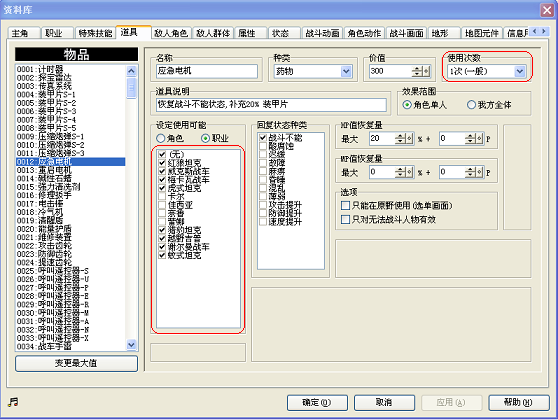Viewport: 558px width, 420px height.
Task: Select item 0020 in the item list
Action: (x=70, y=229)
